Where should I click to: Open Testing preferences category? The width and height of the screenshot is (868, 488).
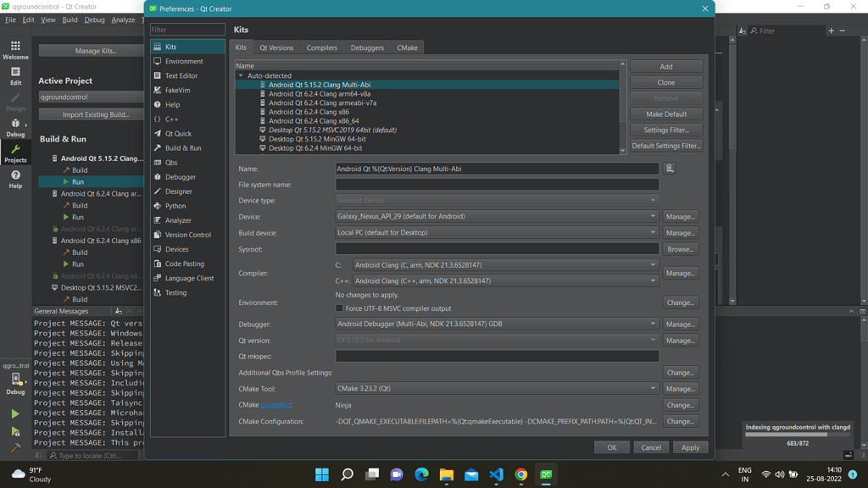187,292
